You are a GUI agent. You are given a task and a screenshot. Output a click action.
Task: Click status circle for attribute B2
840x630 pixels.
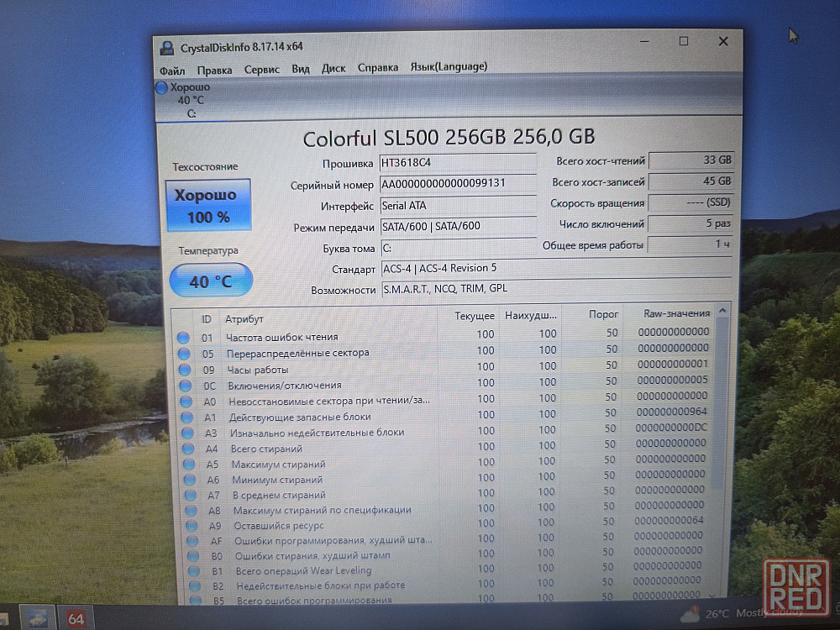[x=195, y=586]
